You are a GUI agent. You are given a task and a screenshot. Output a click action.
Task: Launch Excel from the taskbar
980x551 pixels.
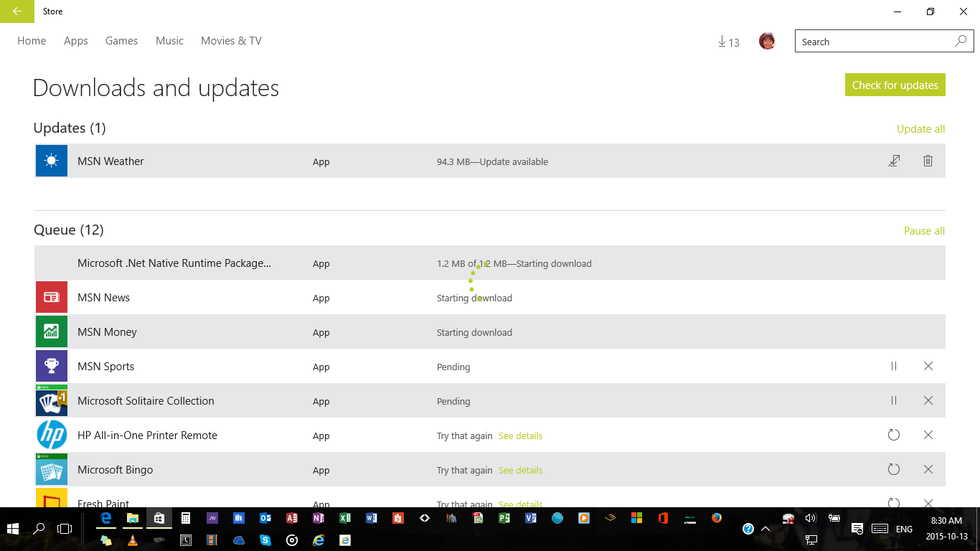[345, 517]
